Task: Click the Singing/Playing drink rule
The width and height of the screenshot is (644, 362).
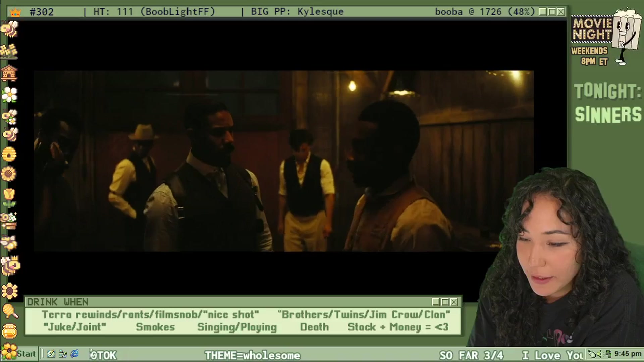Action: pyautogui.click(x=237, y=327)
